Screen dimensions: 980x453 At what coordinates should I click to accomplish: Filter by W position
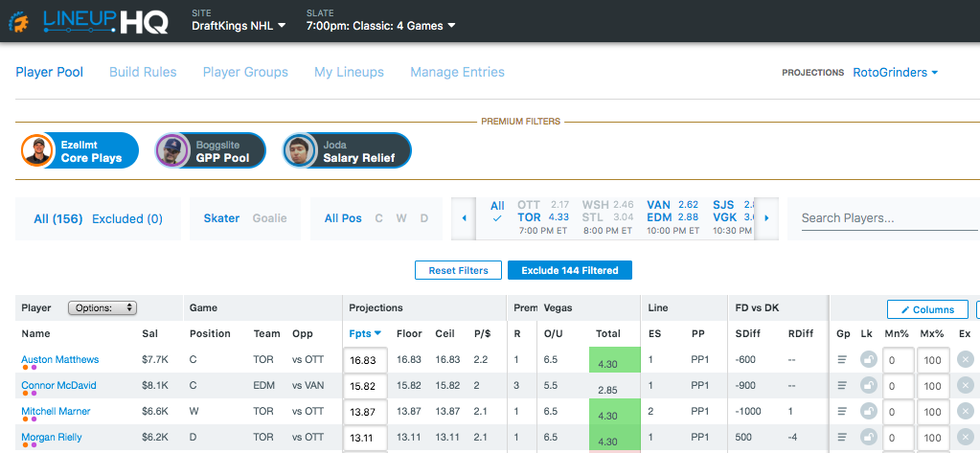401,218
